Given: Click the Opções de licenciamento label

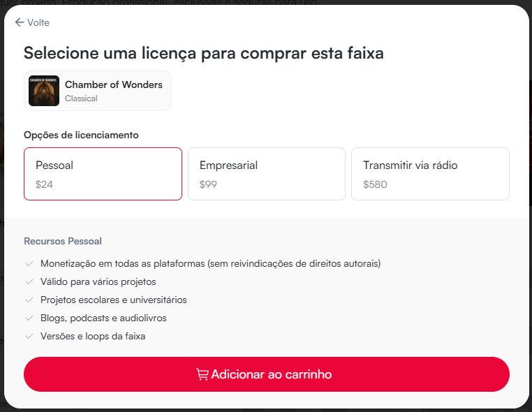Looking at the screenshot, I should [81, 135].
